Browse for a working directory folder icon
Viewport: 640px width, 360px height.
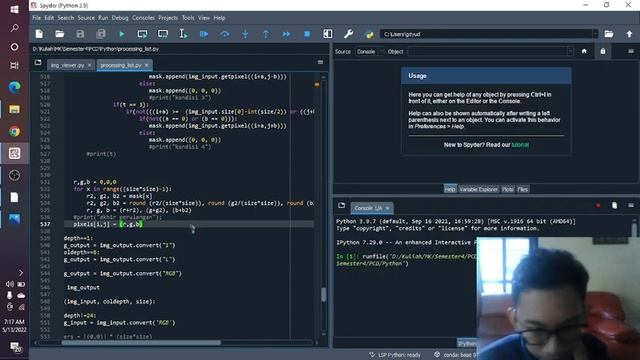(x=609, y=34)
